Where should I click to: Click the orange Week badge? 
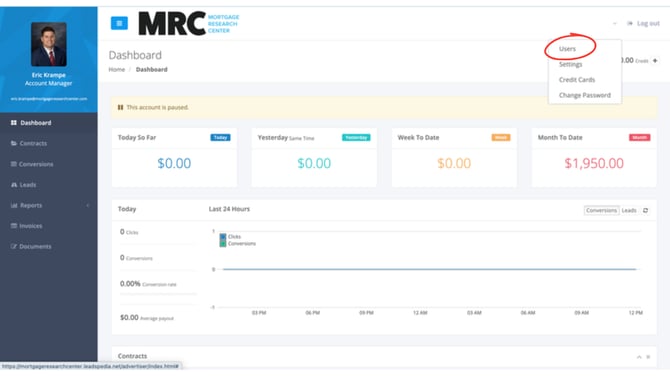[x=501, y=137]
